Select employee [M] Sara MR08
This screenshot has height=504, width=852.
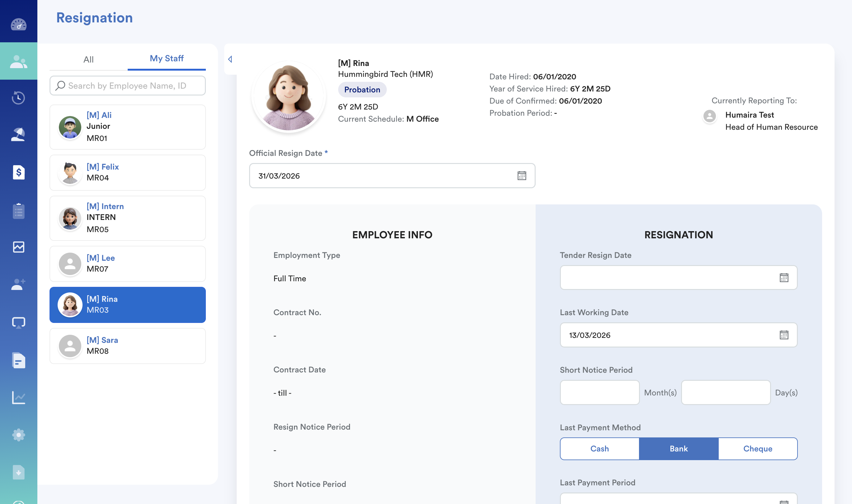click(127, 346)
